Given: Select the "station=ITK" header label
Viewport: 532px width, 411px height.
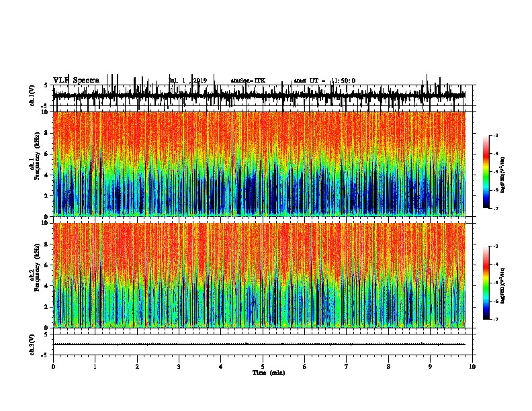Looking at the screenshot, I should coord(248,81).
